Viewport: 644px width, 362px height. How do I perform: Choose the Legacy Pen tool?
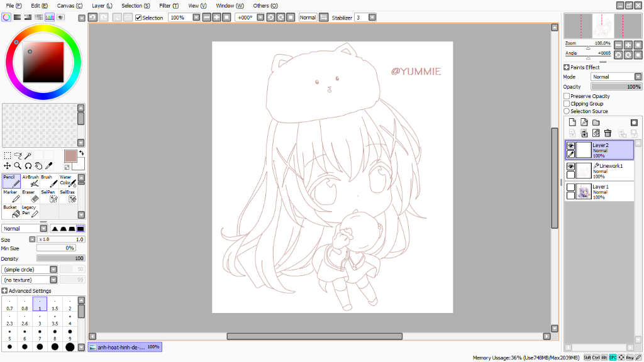point(30,211)
